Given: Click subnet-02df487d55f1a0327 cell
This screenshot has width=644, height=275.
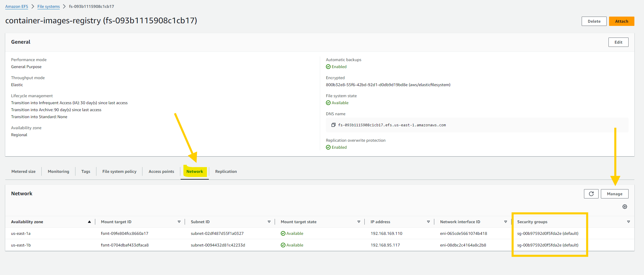Looking at the screenshot, I should (x=217, y=233).
